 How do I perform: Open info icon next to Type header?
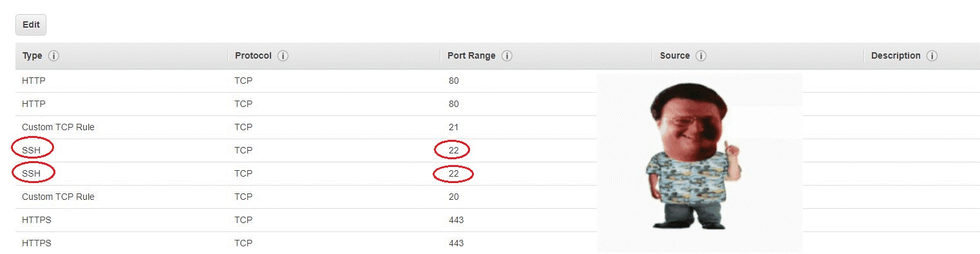54,56
